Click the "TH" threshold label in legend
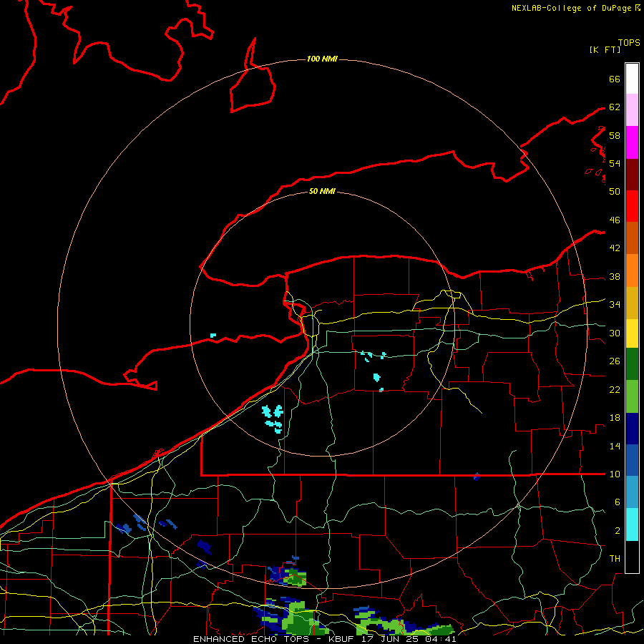Screen dimensions: 644x644 (615, 559)
